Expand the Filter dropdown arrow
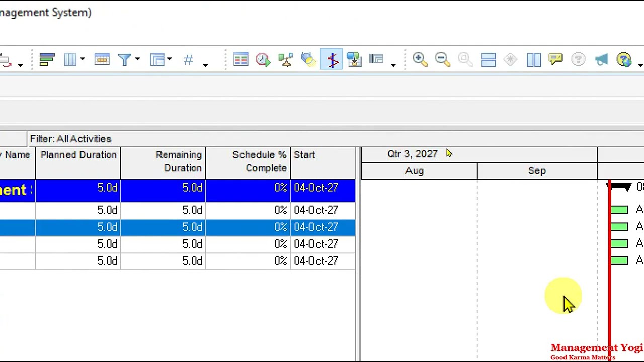The image size is (644, 362). [x=137, y=60]
